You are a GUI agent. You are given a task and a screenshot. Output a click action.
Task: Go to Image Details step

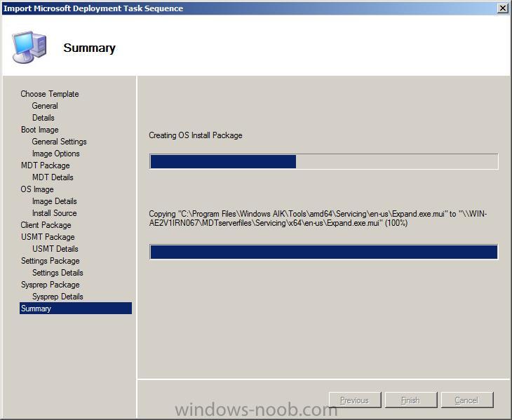pos(55,201)
